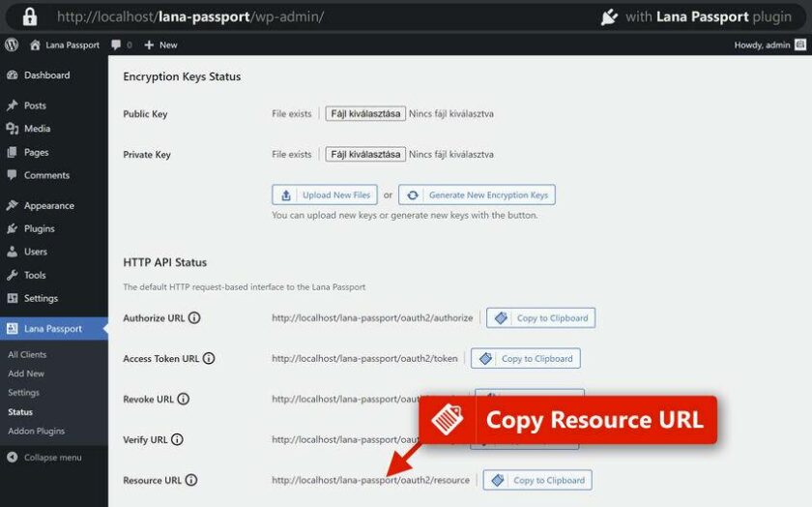812x507 pixels.
Task: Copy the Resource URL to clipboard
Action: click(x=537, y=480)
